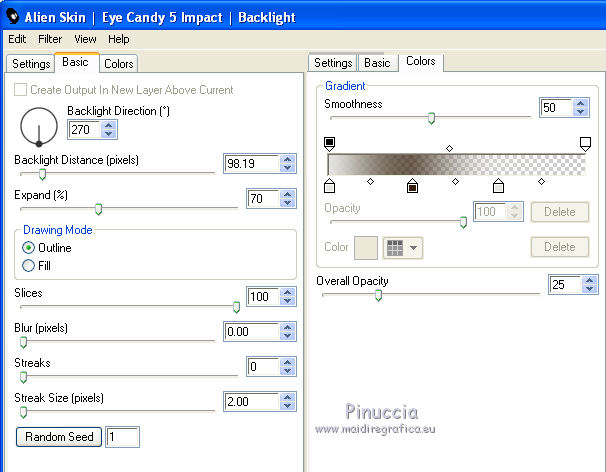This screenshot has height=472, width=606.
Task: Select the dark brown color stop below gradient
Action: tap(412, 186)
